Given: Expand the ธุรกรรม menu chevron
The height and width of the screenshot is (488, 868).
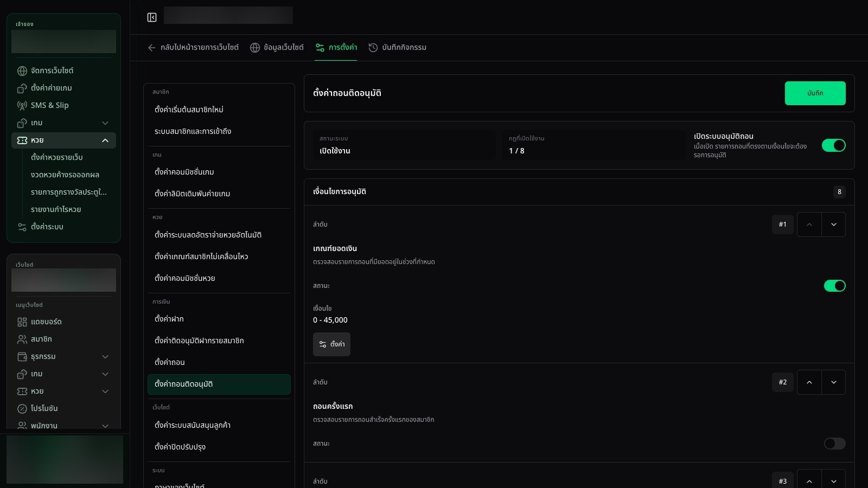Looking at the screenshot, I should [x=105, y=357].
